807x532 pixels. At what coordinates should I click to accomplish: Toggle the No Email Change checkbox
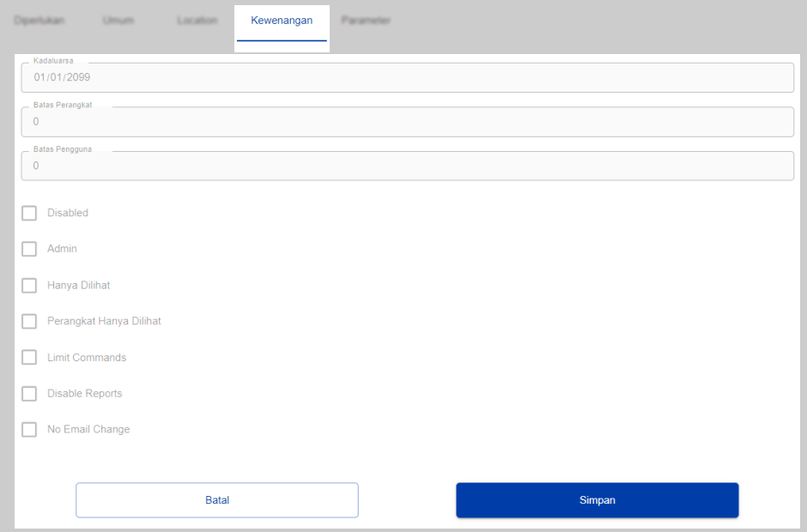click(x=29, y=429)
